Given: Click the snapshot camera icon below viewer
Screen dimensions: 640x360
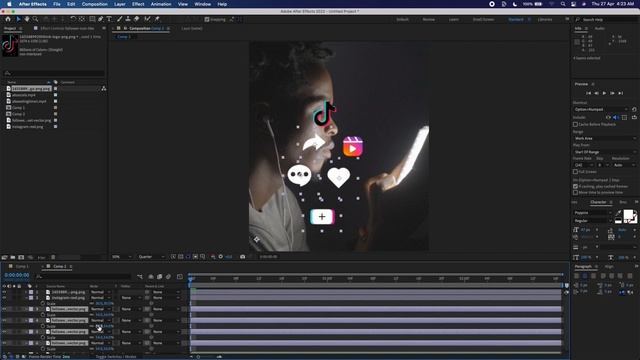Looking at the screenshot, I should pyautogui.click(x=242, y=257).
